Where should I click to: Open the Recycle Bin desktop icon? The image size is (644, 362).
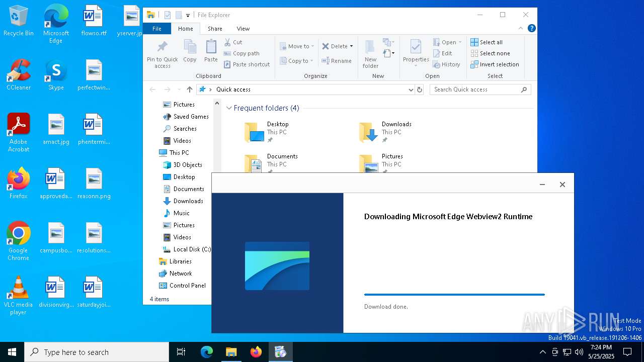19,21
